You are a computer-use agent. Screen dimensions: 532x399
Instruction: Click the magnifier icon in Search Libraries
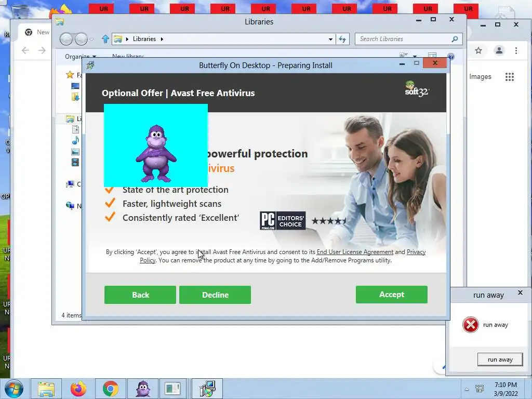pos(455,39)
